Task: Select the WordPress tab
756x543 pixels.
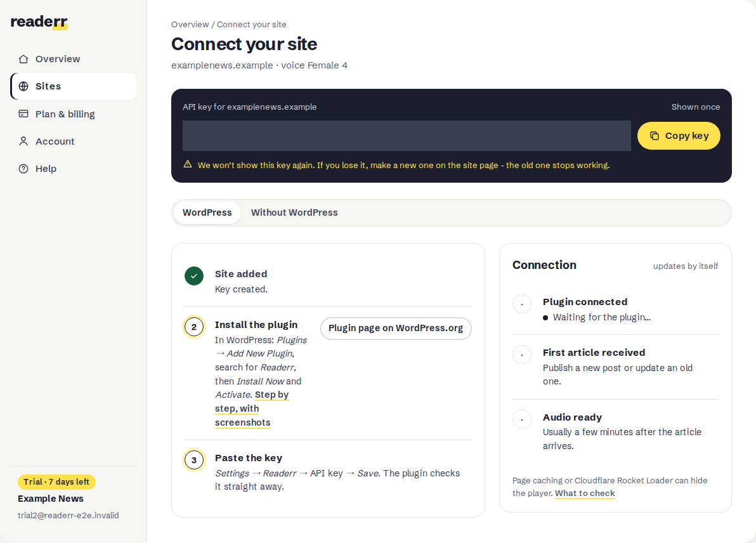Action: [x=207, y=213]
